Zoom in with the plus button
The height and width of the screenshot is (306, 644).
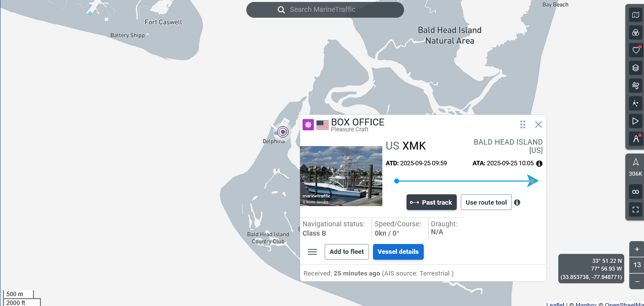pyautogui.click(x=637, y=249)
